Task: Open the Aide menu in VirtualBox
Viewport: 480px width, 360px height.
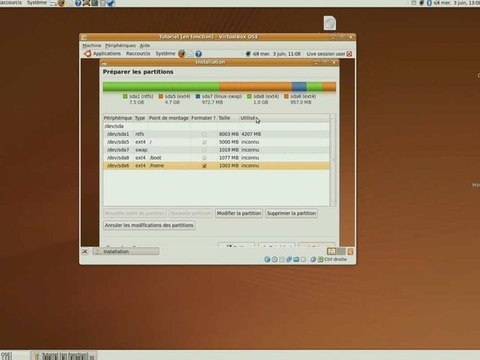Action: [145, 45]
